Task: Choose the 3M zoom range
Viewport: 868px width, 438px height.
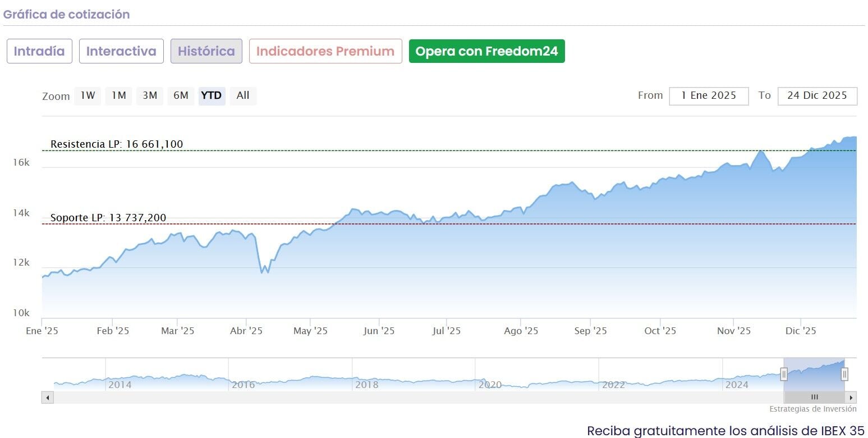Action: tap(149, 95)
